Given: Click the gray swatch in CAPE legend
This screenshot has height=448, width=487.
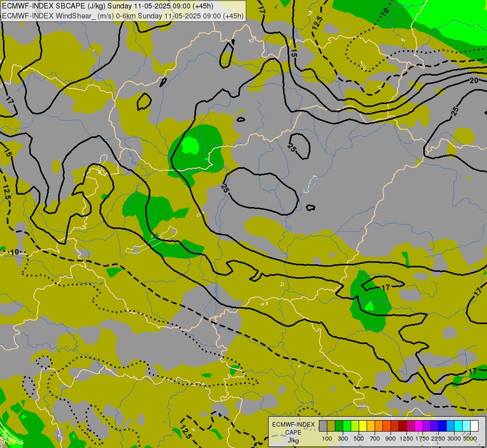Looking at the screenshot, I should [x=323, y=426].
